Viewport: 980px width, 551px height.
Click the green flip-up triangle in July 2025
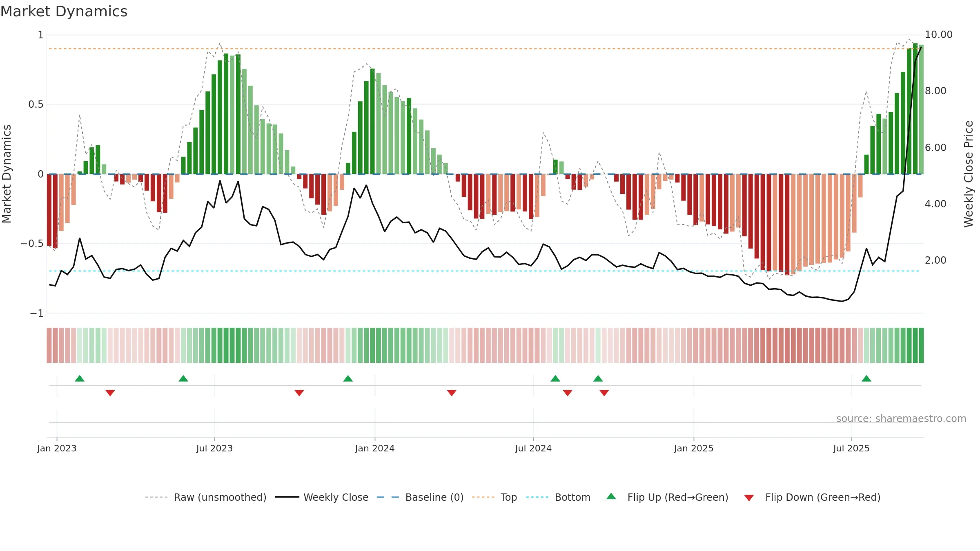[x=866, y=378]
